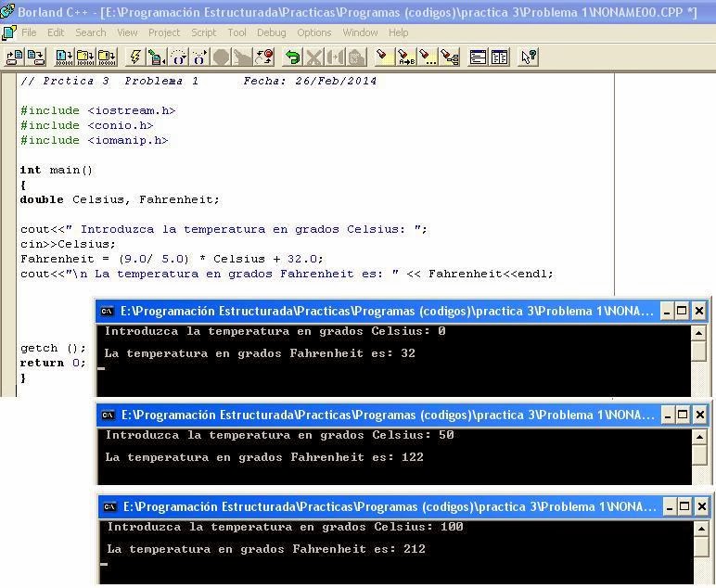
Task: Open the Debug menu
Action: click(271, 32)
